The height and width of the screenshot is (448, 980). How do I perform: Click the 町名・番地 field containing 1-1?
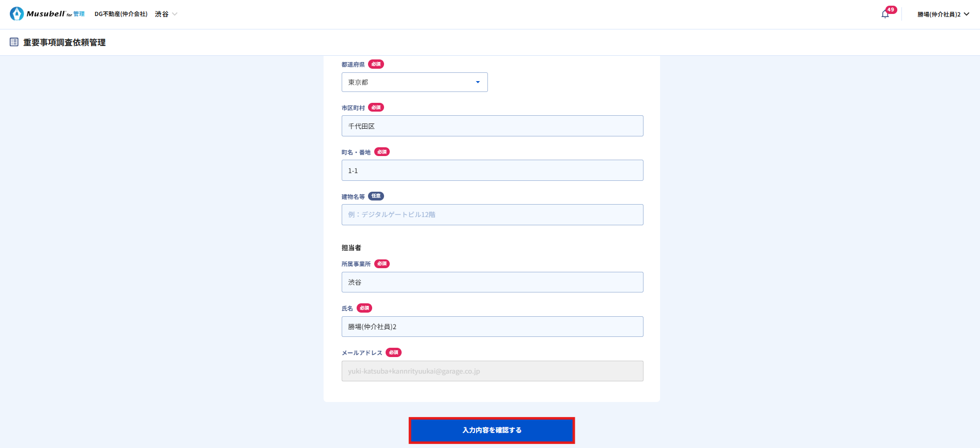[492, 171]
